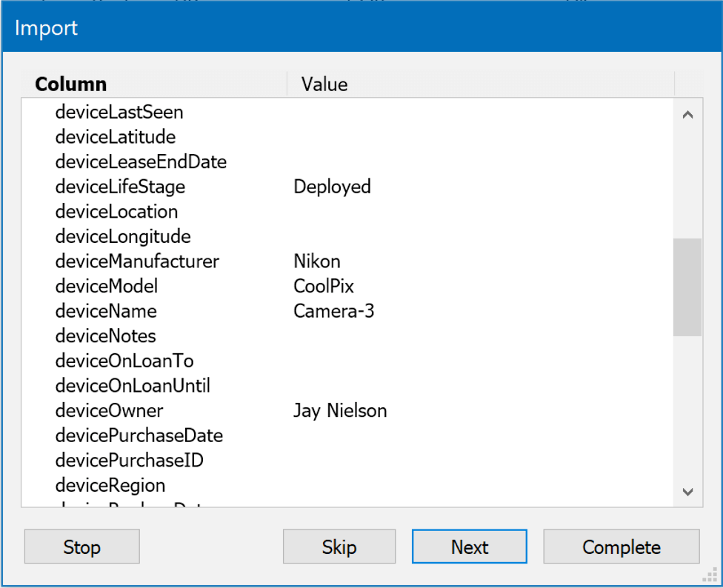Click the Jay Nielson owner value
This screenshot has height=588, width=723.
tap(340, 410)
